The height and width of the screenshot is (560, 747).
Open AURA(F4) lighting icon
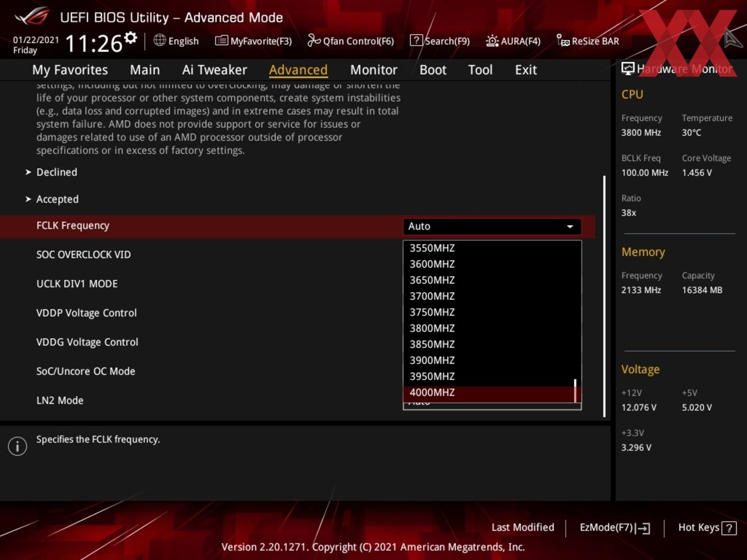coord(492,41)
